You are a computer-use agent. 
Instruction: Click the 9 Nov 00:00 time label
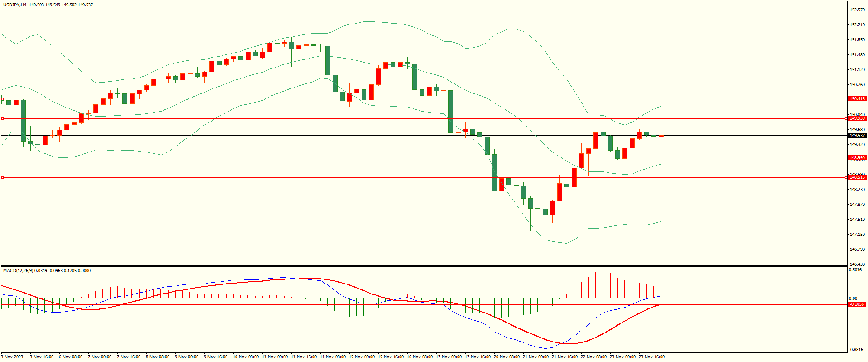pos(187,357)
